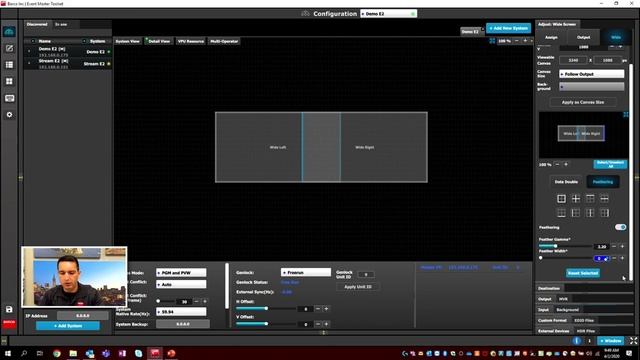Viewport: 640px width, 360px height.
Task: Expand the Stream E2 device row
Action: pos(29,63)
